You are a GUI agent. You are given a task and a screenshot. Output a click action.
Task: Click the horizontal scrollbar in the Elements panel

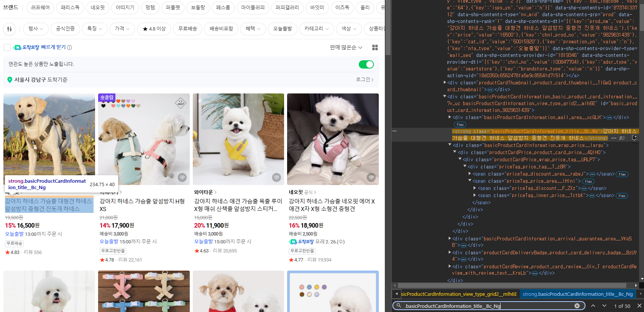tap(512, 285)
